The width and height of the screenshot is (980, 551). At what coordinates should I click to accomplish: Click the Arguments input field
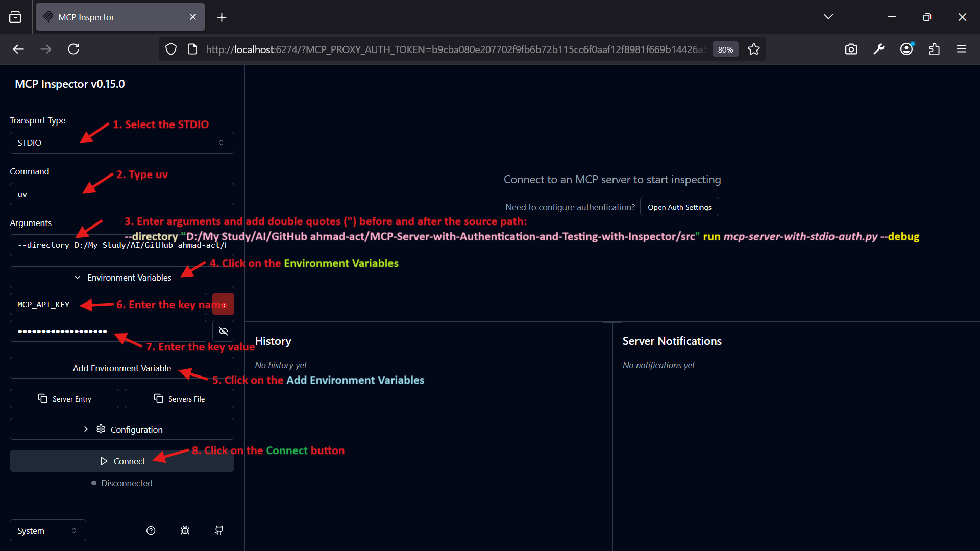click(x=122, y=245)
